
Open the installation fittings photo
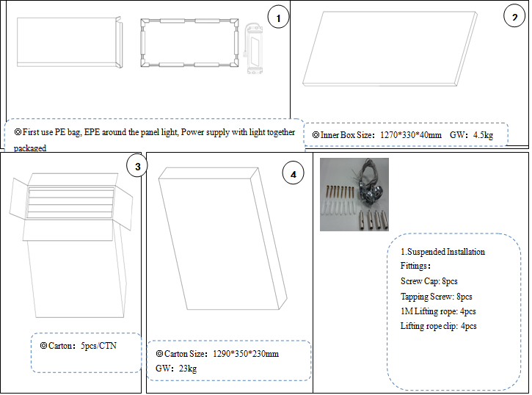point(354,195)
